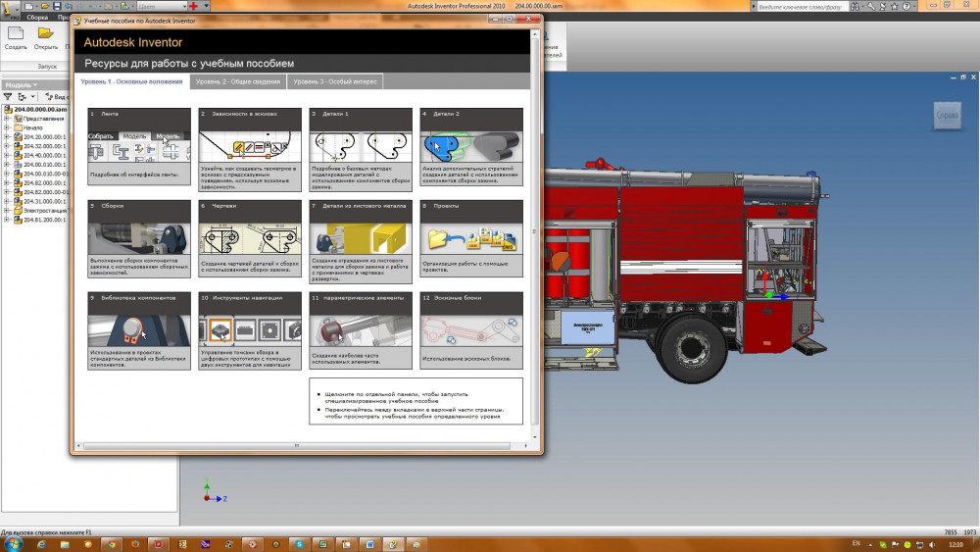The image size is (980, 552).
Task: Click the red plus icon beside the color box
Action: (194, 6)
